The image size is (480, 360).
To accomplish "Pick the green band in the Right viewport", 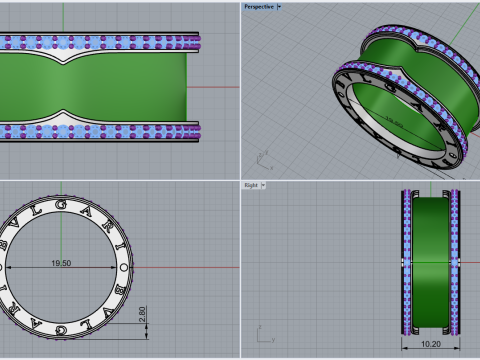I will 431,263.
